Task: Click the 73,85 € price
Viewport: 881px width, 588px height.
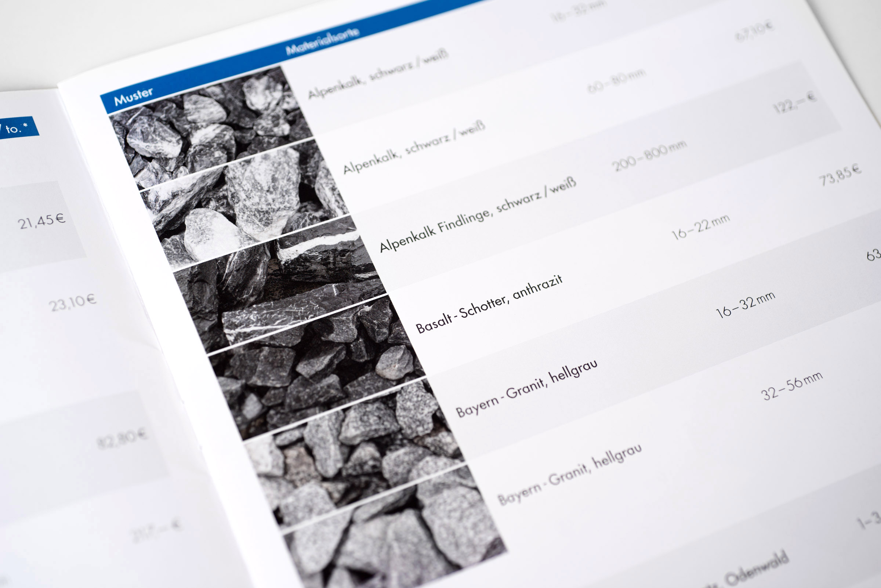Action: pos(840,175)
